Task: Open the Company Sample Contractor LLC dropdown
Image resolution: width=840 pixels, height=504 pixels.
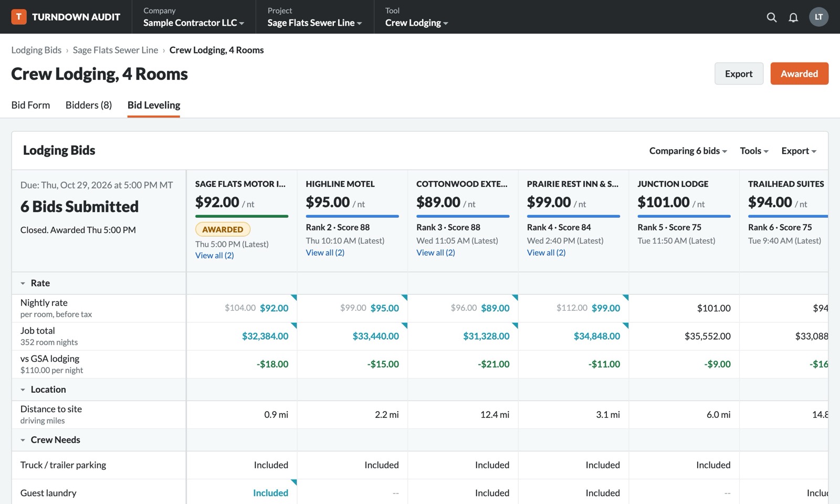Action: [x=194, y=17]
